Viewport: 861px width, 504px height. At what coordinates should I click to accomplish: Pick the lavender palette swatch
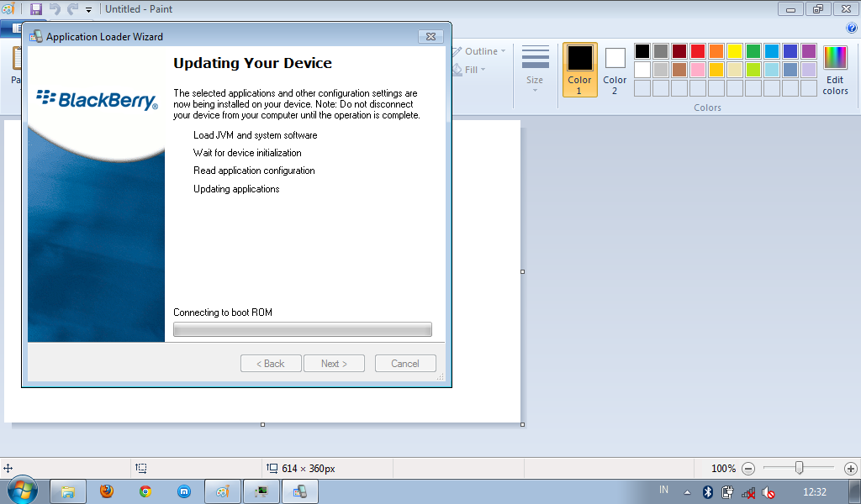click(x=809, y=70)
